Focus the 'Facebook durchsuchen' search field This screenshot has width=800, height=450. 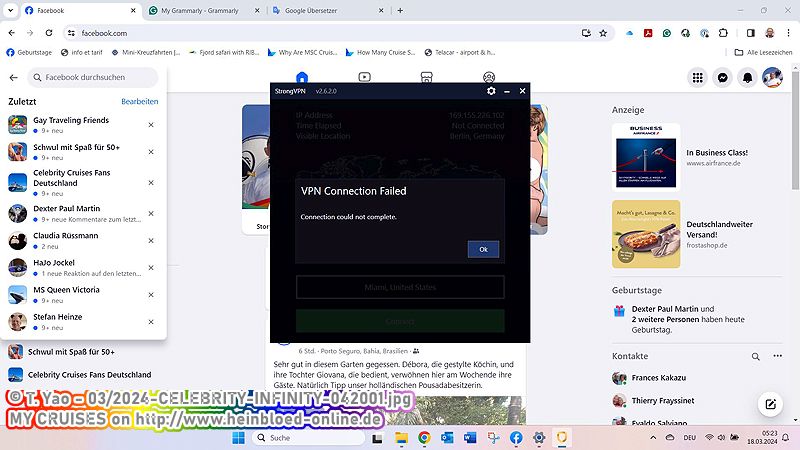click(x=93, y=78)
